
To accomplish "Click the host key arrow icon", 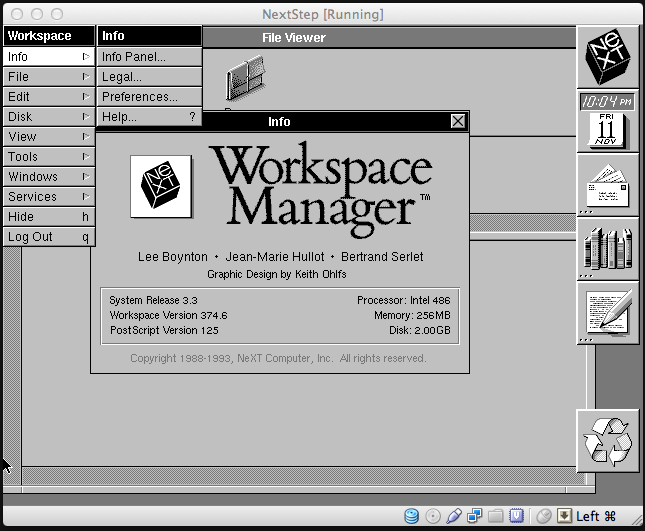I will pyautogui.click(x=564, y=516).
